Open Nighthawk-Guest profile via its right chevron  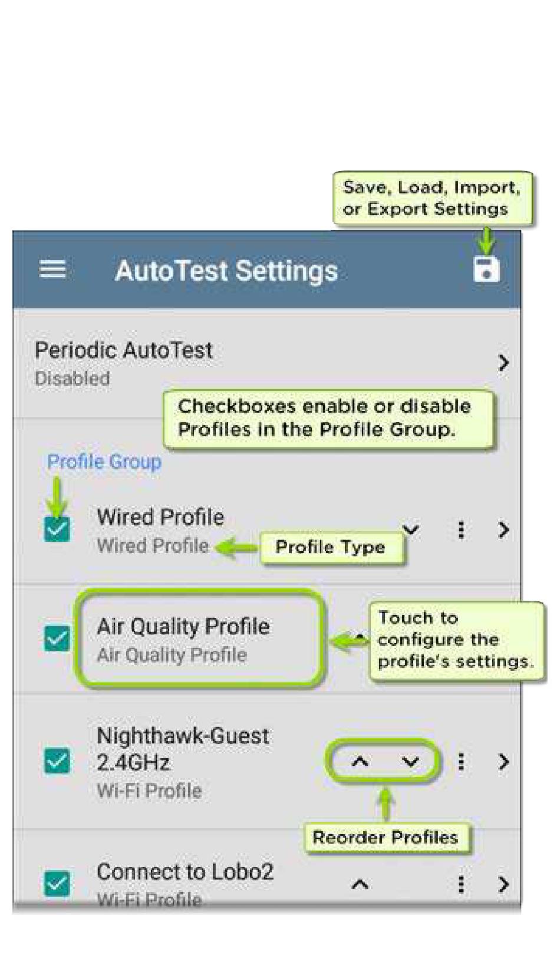pyautogui.click(x=503, y=762)
